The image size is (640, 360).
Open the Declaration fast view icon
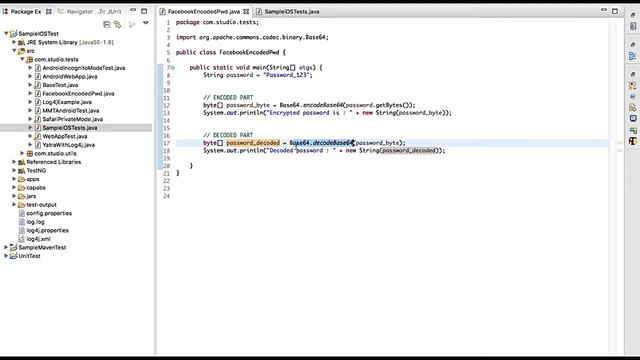click(x=633, y=108)
